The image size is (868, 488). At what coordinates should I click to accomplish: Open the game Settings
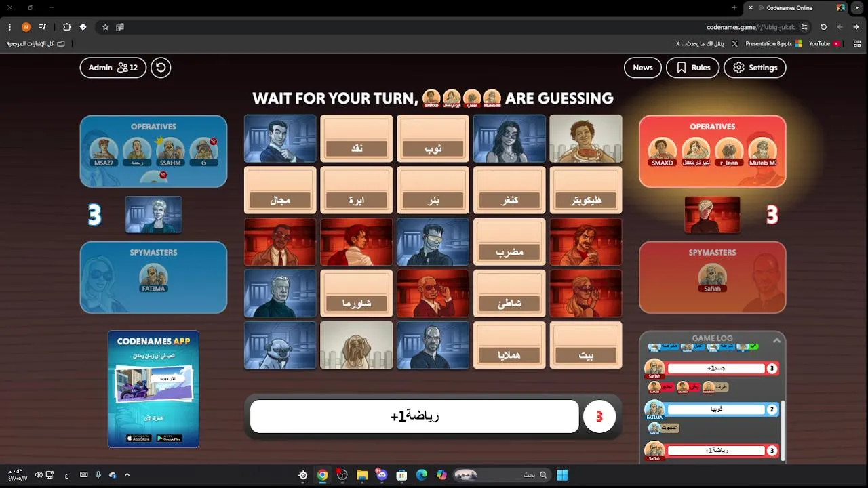[x=755, y=68]
